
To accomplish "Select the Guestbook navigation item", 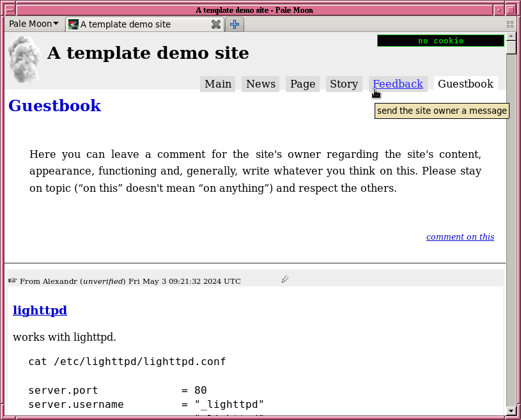I will 465,84.
